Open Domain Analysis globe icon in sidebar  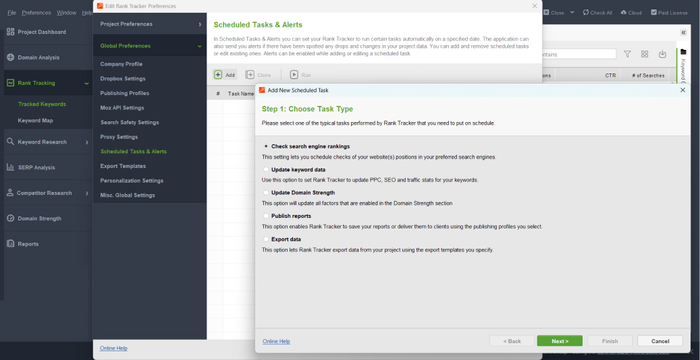[x=10, y=57]
